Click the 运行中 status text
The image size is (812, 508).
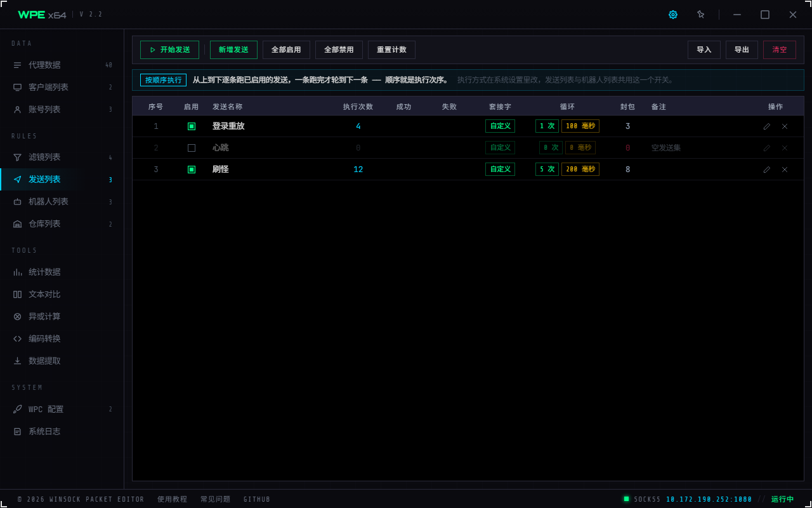782,499
